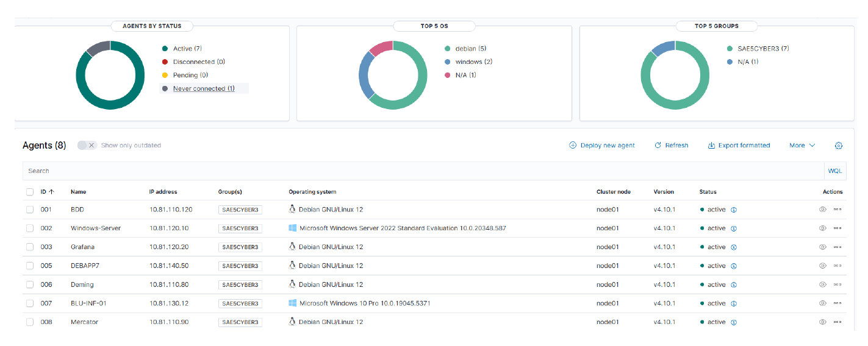Click the eye icon in Grafana row
868x346 pixels.
822,247
